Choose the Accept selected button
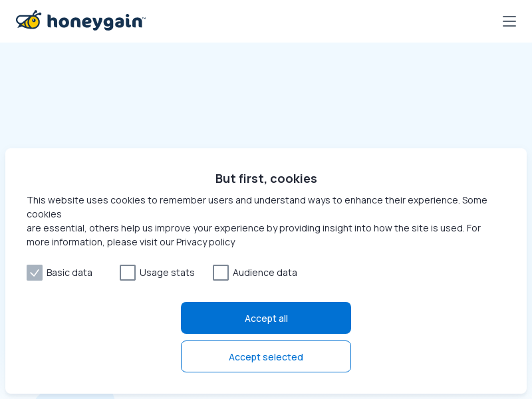The height and width of the screenshot is (399, 532). tap(266, 356)
